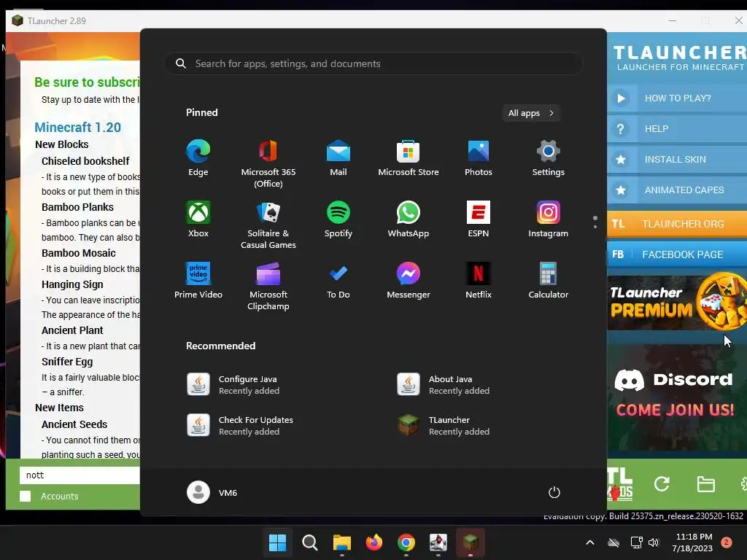Image resolution: width=747 pixels, height=560 pixels.
Task: Open the folder icon in TLauncher
Action: (705, 484)
